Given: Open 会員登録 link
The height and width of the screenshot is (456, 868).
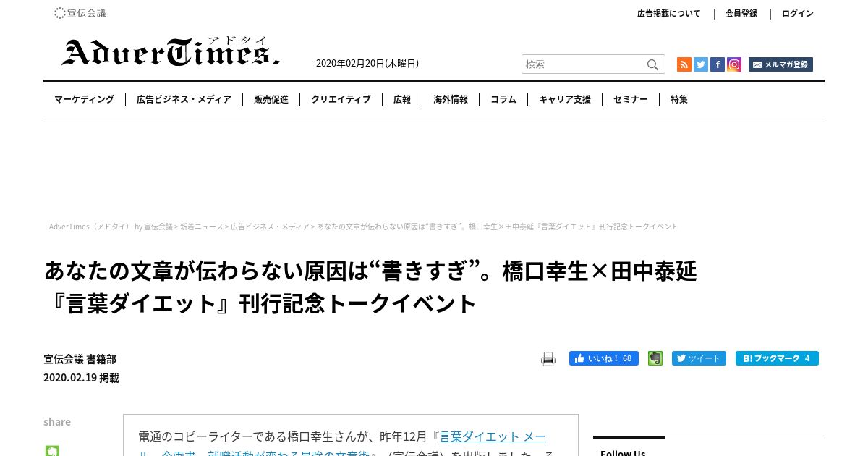Looking at the screenshot, I should tap(741, 13).
